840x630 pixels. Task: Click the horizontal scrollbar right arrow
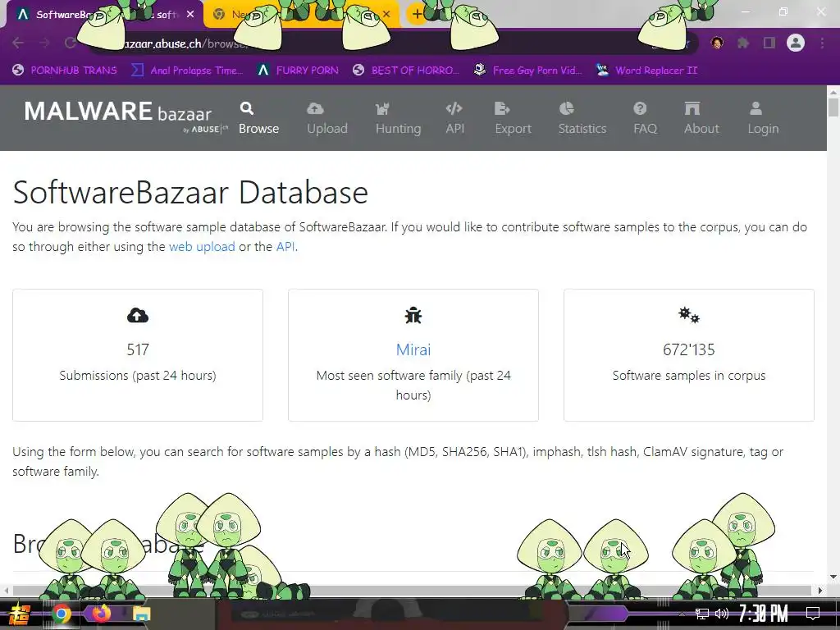click(x=820, y=591)
